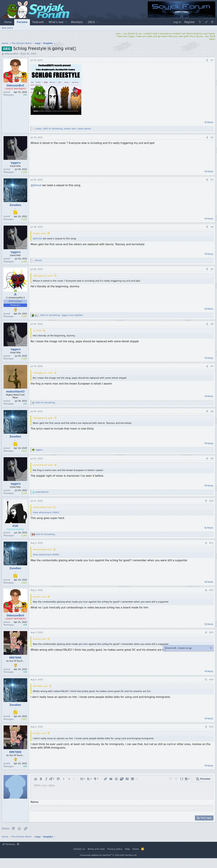The width and height of the screenshot is (217, 868).
Task: Click the insert link icon
Action: 105,779
